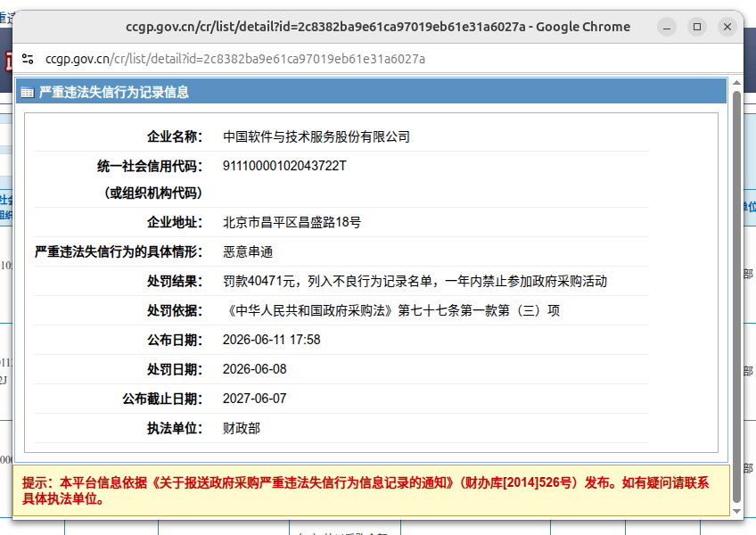Screen dimensions: 756x535
Task: Click the scrollbar up arrow
Action: pyautogui.click(x=736, y=83)
